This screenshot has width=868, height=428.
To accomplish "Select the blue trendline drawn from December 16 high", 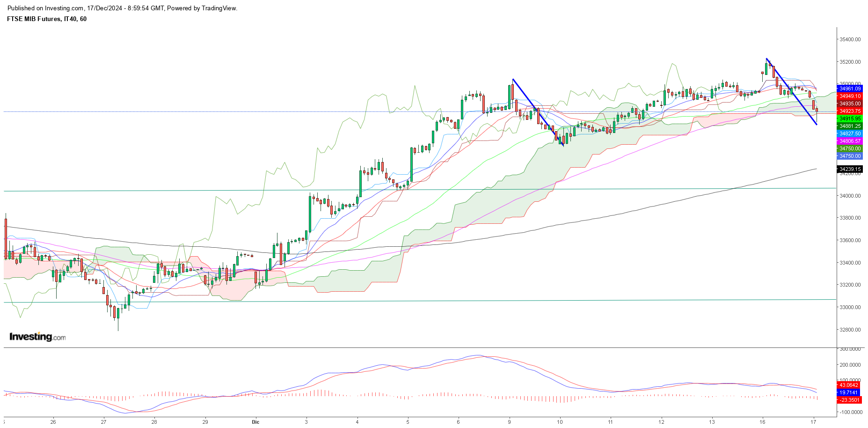I will coord(791,91).
